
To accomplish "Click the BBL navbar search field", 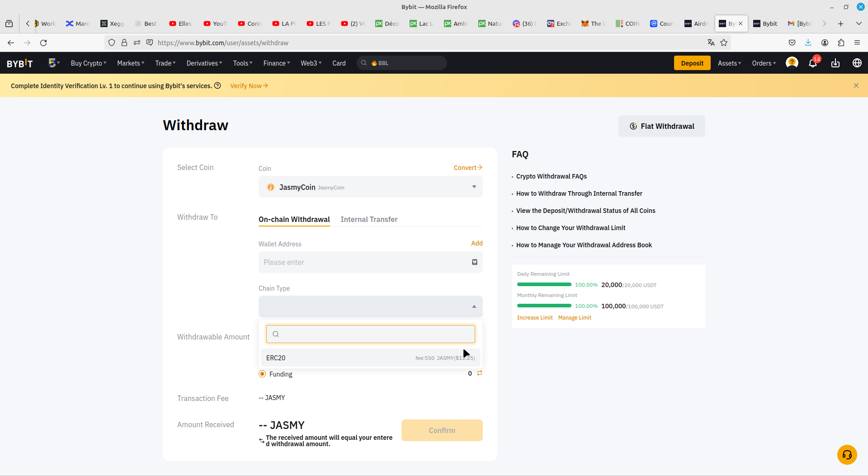I will coord(402,63).
